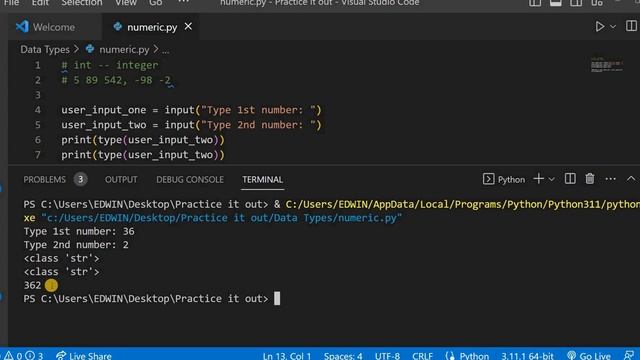Open the View menu
The image size is (640, 360).
tap(126, 3)
